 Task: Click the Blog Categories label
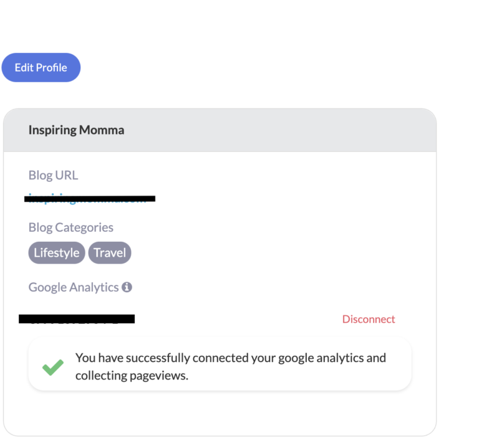(71, 227)
